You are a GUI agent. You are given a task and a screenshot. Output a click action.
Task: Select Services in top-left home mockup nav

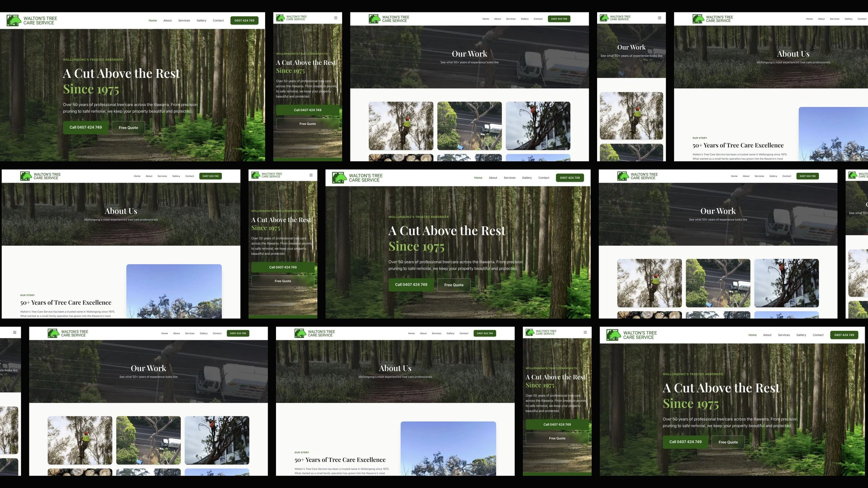pos(184,21)
